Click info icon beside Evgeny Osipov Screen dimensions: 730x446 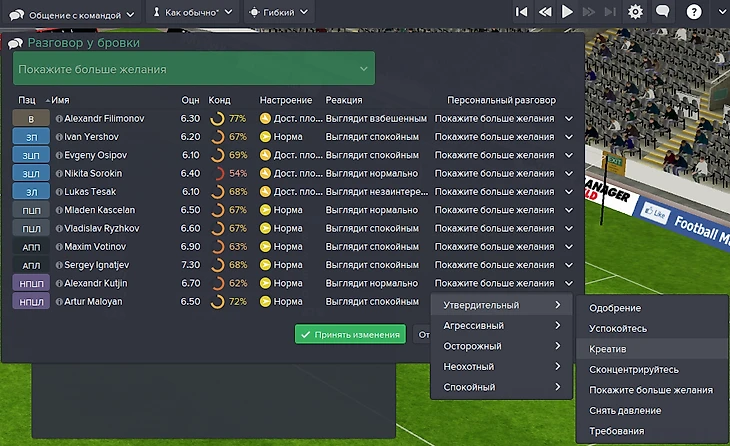click(59, 155)
